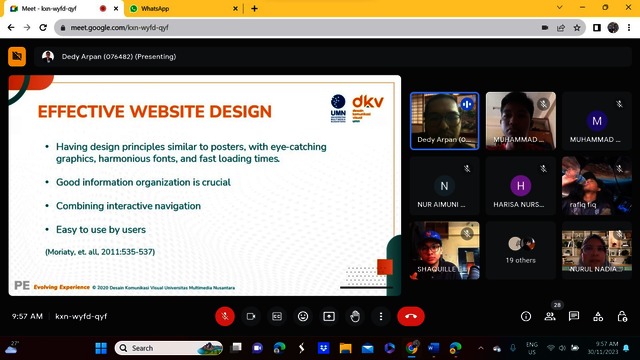Turn on the camera in Meet

(x=251, y=316)
